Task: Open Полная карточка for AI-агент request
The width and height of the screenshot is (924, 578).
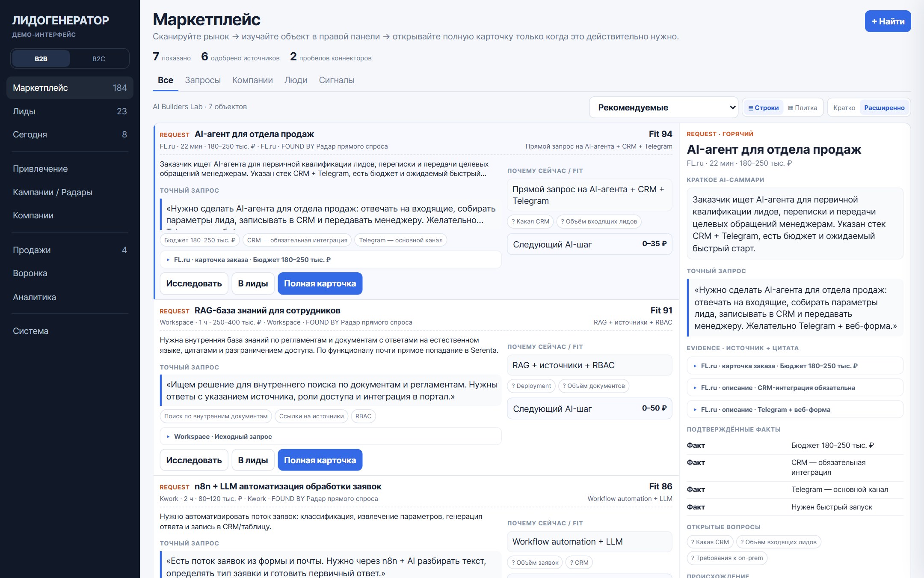Action: (320, 283)
